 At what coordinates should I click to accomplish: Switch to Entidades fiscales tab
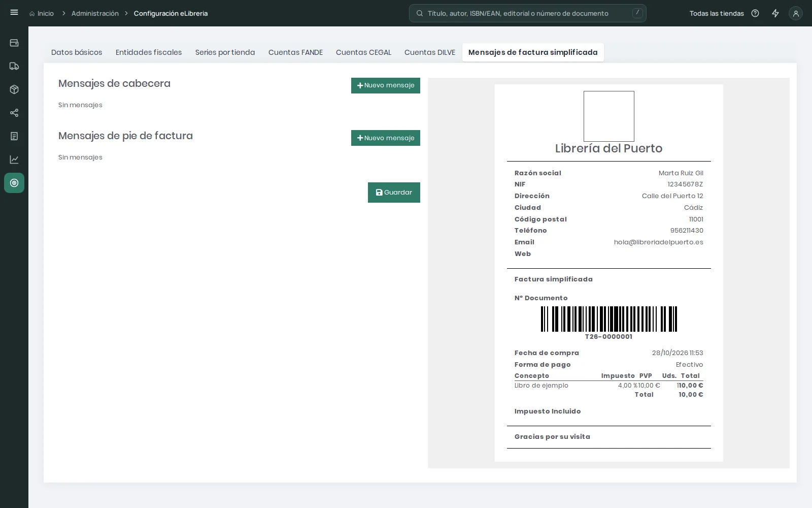(x=149, y=52)
